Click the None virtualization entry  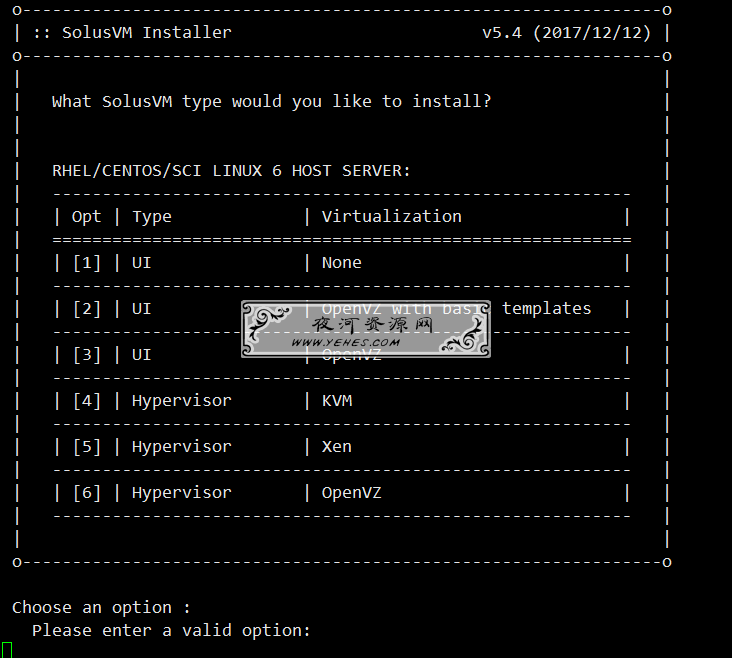(341, 263)
